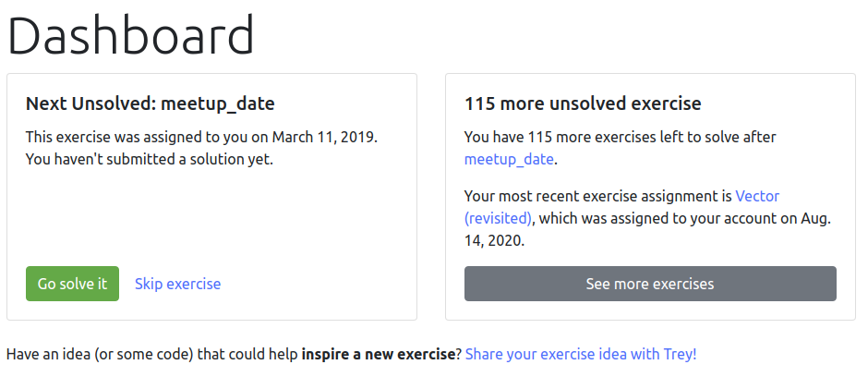
Task: Click the You haven't submitted a solution text
Action: coord(150,159)
